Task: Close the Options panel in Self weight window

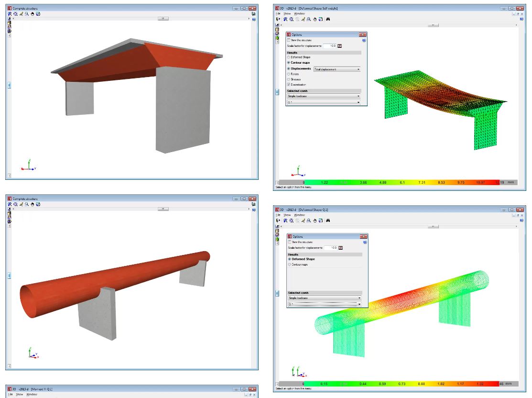Action: (363, 35)
